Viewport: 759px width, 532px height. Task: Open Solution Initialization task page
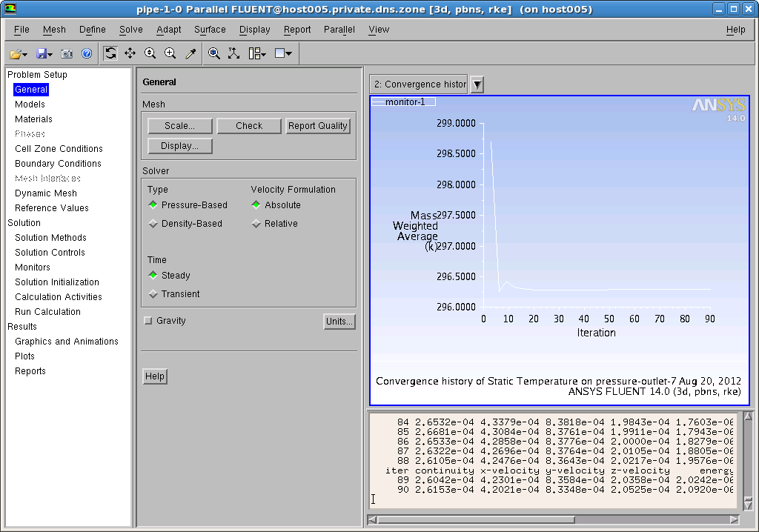(x=57, y=282)
